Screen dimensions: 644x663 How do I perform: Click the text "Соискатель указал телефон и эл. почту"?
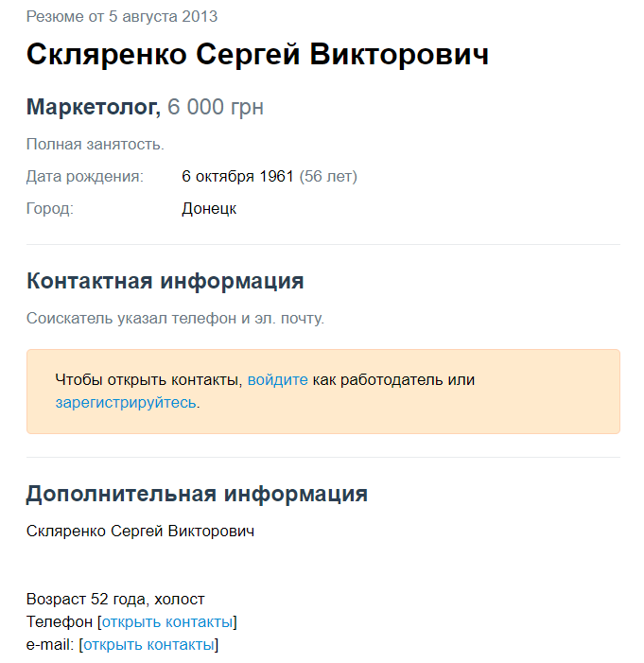(175, 318)
